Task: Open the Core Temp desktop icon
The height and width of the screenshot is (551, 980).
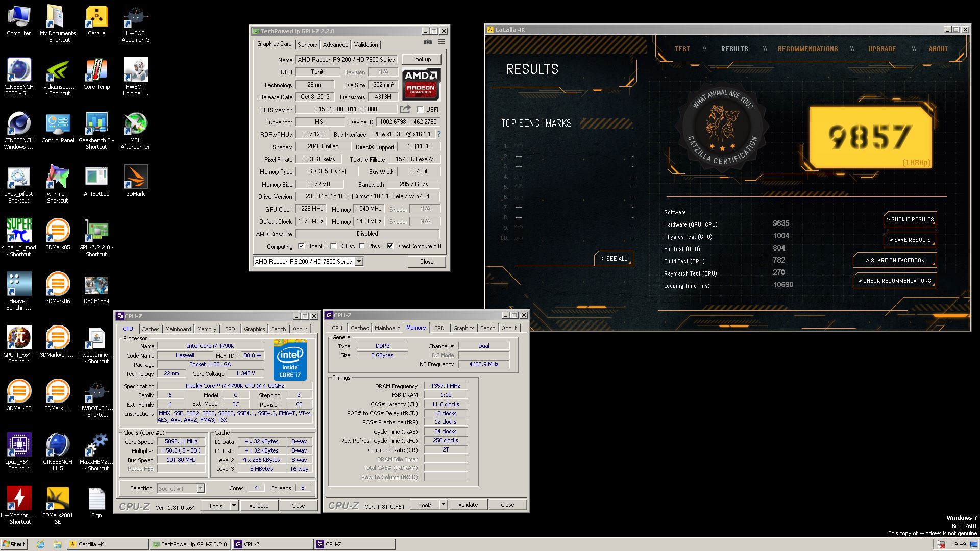Action: point(96,74)
